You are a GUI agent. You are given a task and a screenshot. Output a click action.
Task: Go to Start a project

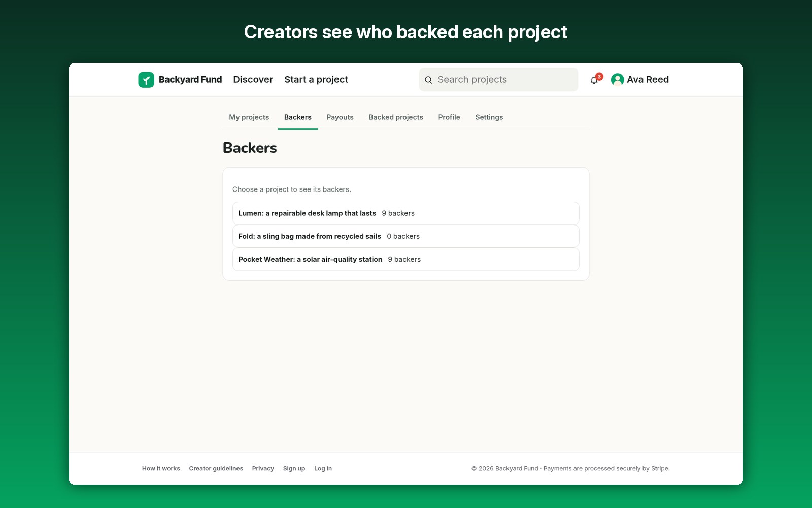[x=316, y=80]
